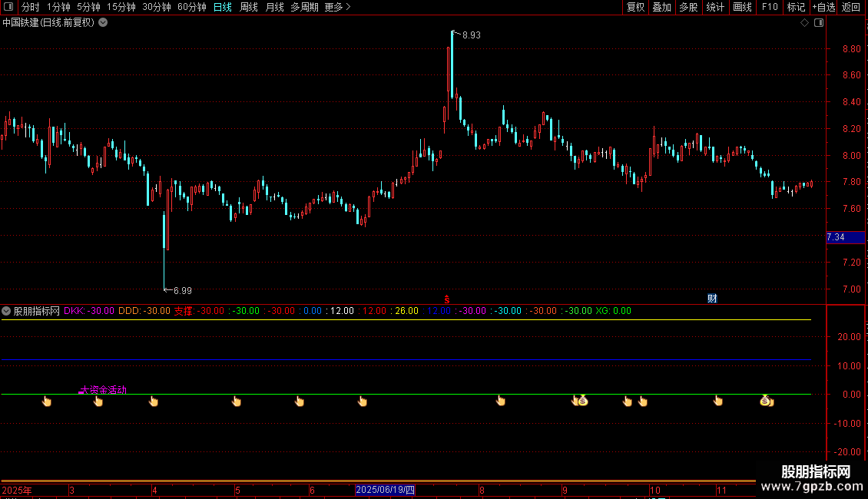Click the 大资金活动 magenta label

(x=103, y=390)
